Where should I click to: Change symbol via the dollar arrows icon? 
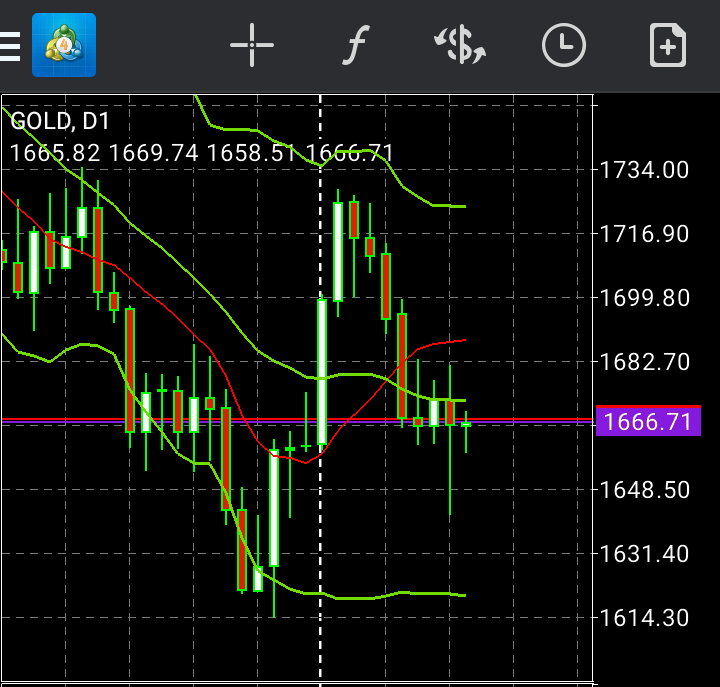tap(460, 45)
